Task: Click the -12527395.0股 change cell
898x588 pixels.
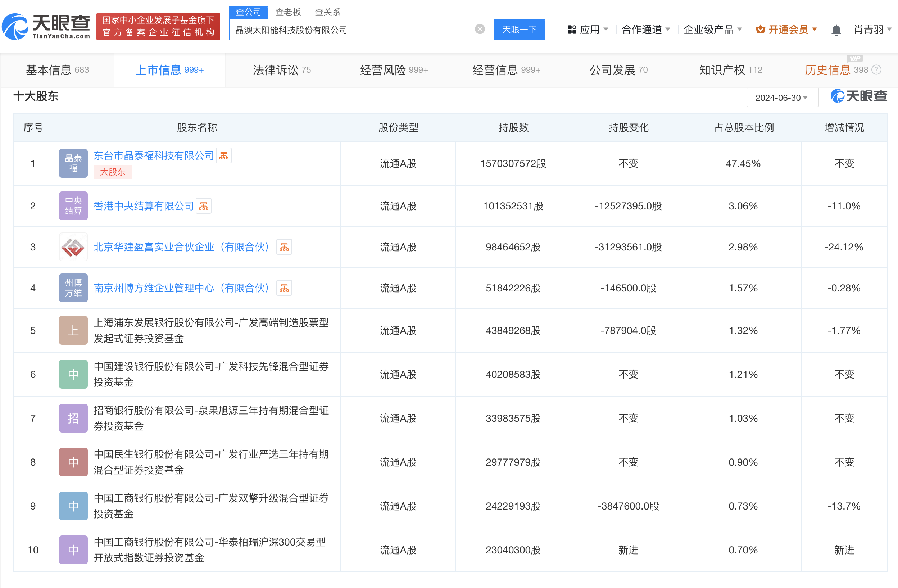Action: (628, 206)
